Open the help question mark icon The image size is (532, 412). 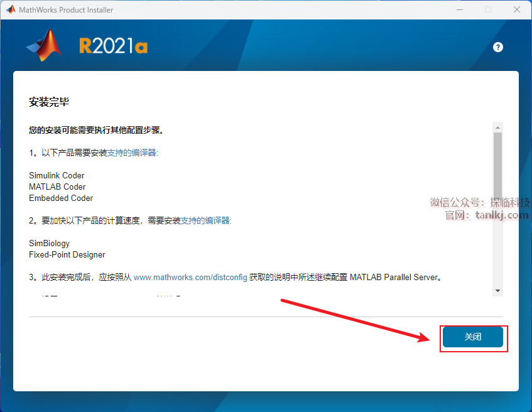[497, 47]
